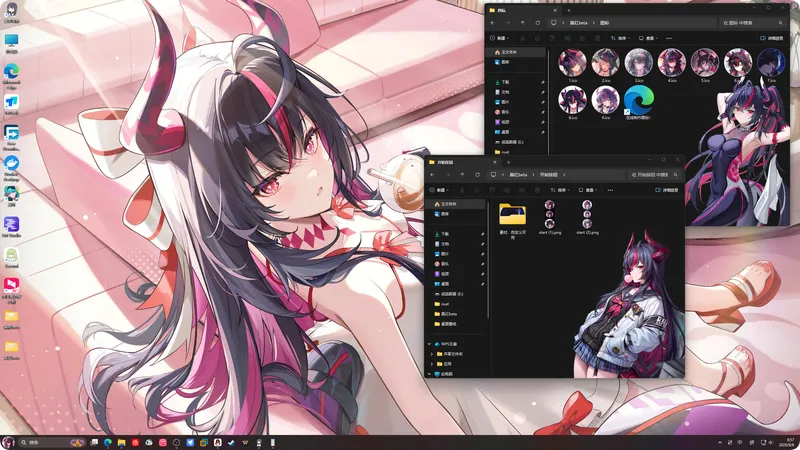
Task: Open 新建 dropdown in 图标 window
Action: coord(499,38)
